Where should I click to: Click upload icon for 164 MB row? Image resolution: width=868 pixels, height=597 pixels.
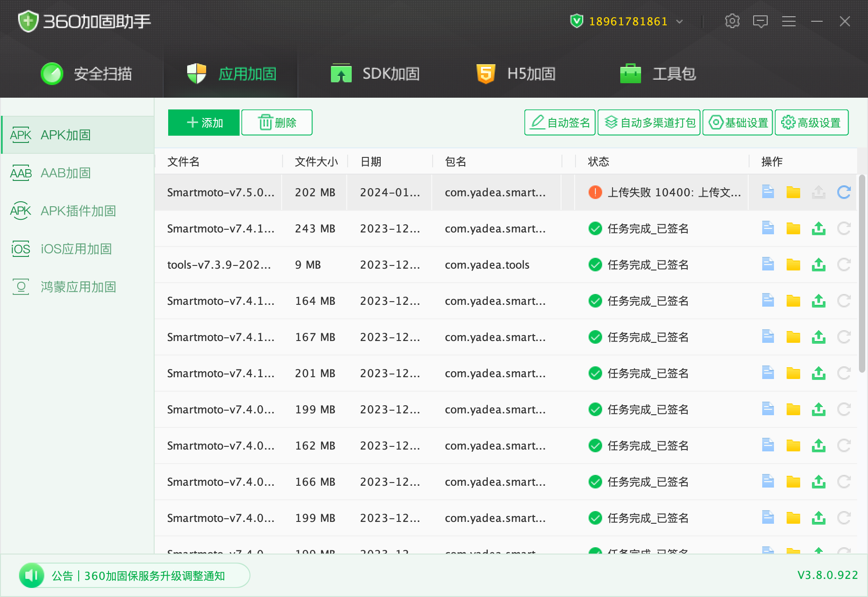(818, 301)
